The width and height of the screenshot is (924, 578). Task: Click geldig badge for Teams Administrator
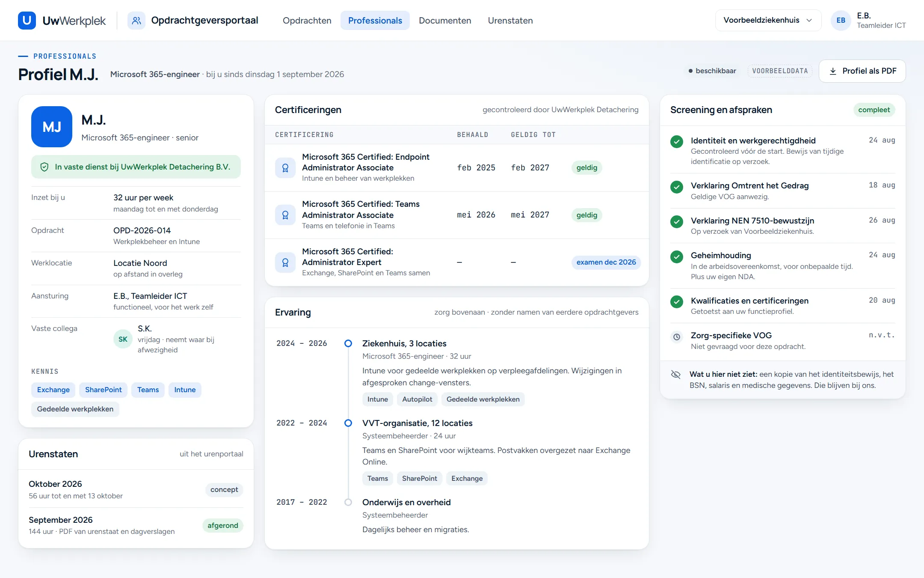586,215
